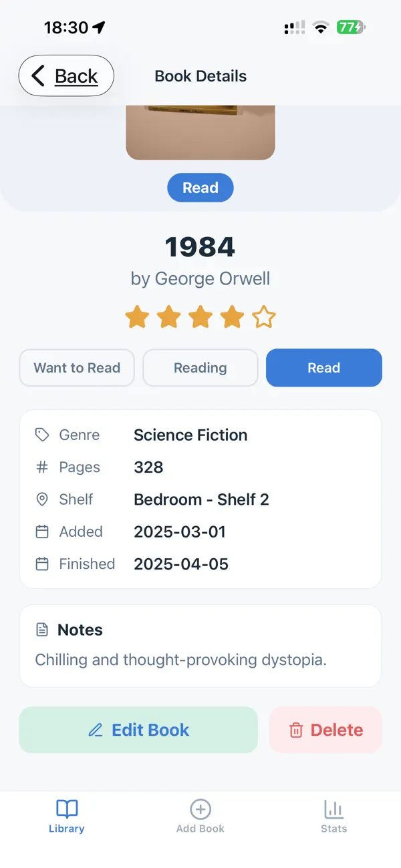Switch to the Stats tab

333,815
